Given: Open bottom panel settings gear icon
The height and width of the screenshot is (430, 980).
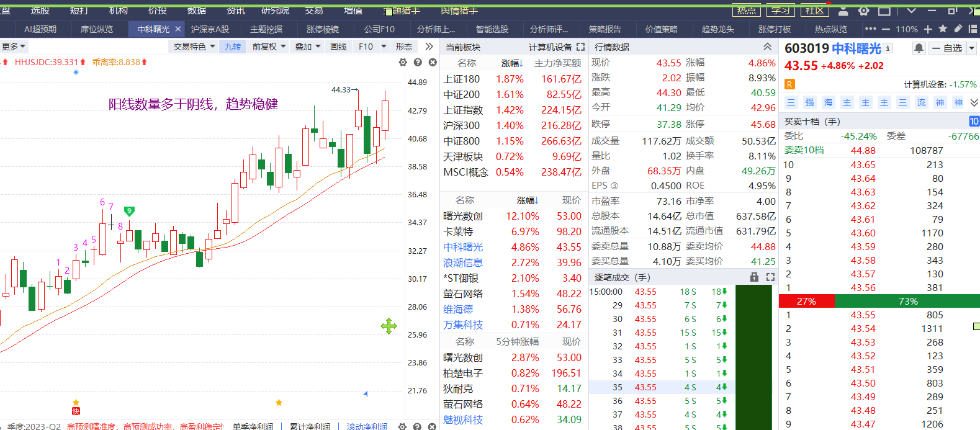Looking at the screenshot, I should pos(403,426).
